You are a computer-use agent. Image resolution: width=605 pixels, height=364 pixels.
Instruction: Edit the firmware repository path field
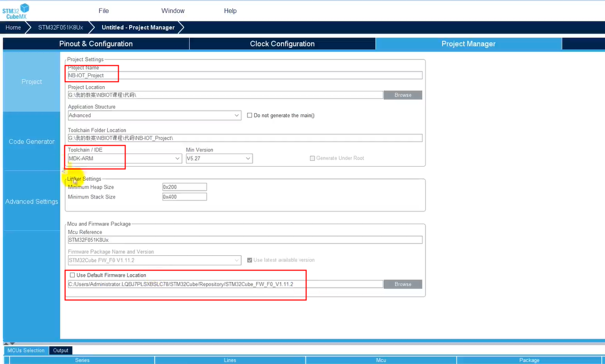225,284
